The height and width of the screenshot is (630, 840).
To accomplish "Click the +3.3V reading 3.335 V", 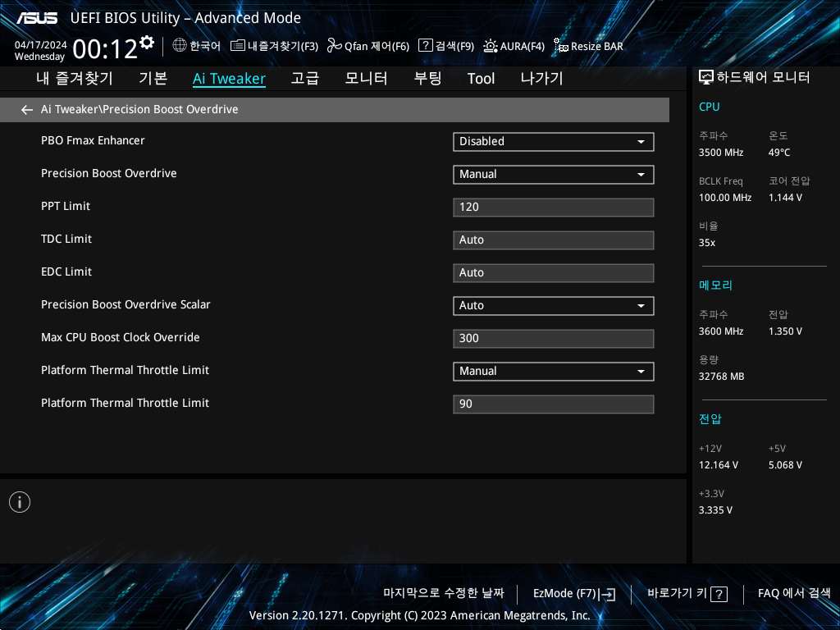I will (x=715, y=510).
